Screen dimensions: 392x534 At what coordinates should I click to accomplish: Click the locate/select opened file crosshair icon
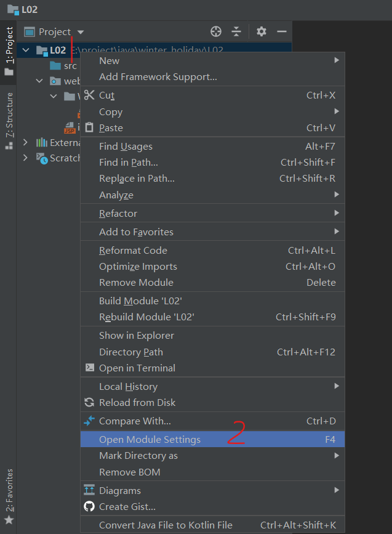click(x=216, y=31)
